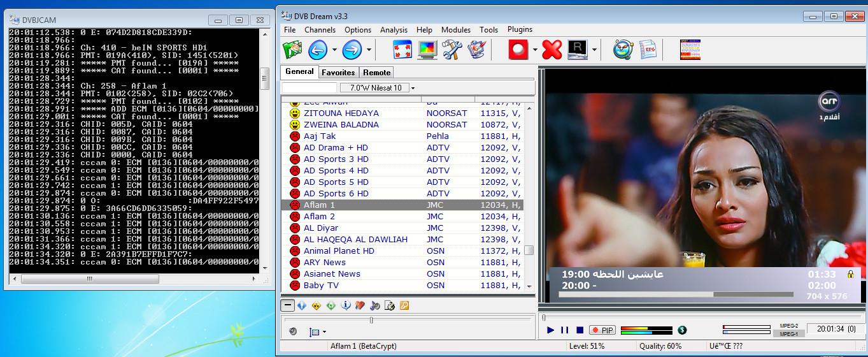The image size is (868, 357).
Task: Select the Baby TV channel
Action: [401, 286]
